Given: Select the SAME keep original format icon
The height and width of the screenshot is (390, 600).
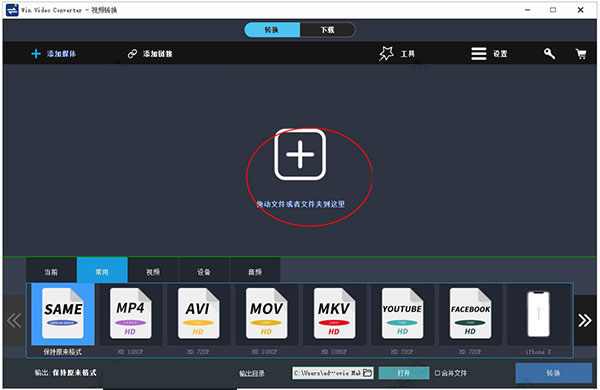Looking at the screenshot, I should pyautogui.click(x=63, y=313).
